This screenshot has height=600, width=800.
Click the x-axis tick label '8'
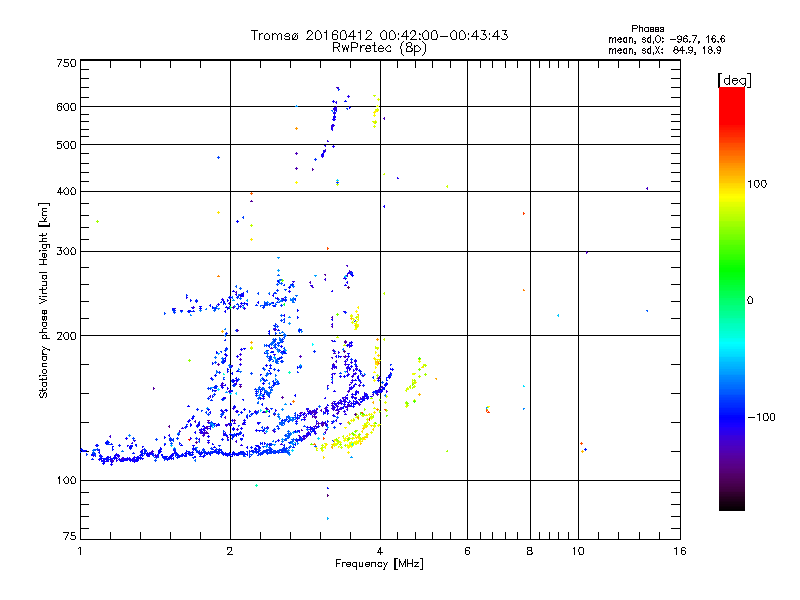pos(530,551)
